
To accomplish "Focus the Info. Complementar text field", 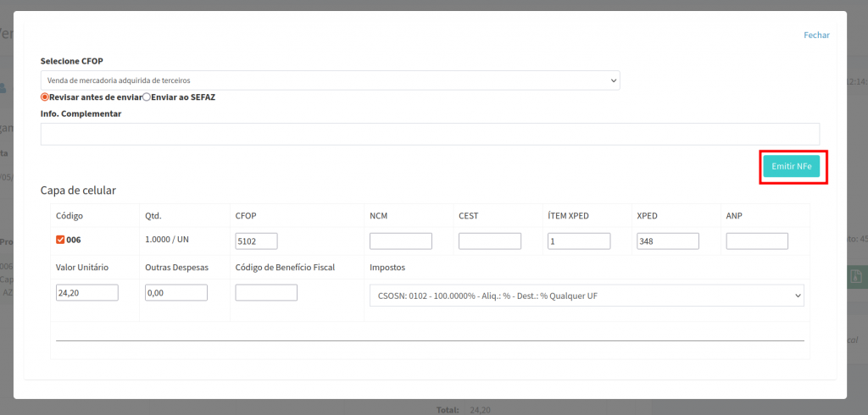I will point(430,134).
